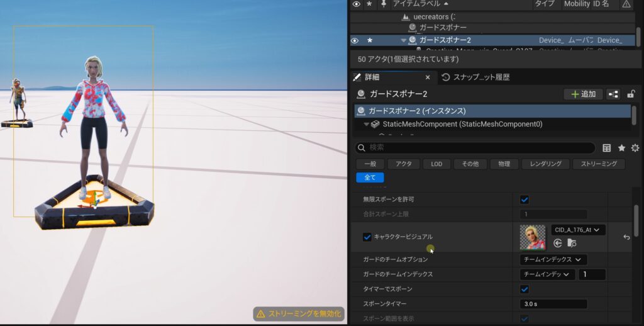Viewport: 644px width, 326px height.
Task: Click ストリーミングを無効化 warning button
Action: (x=298, y=313)
